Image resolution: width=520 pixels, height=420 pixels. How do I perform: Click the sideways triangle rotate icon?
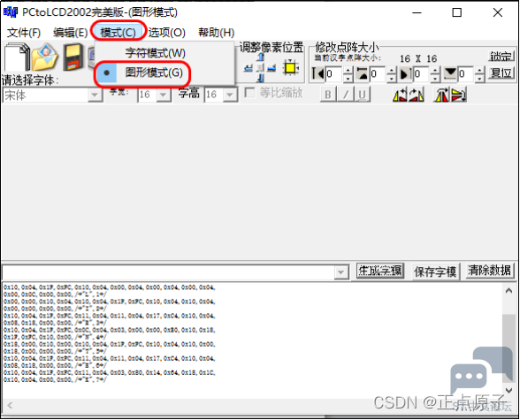tap(459, 95)
